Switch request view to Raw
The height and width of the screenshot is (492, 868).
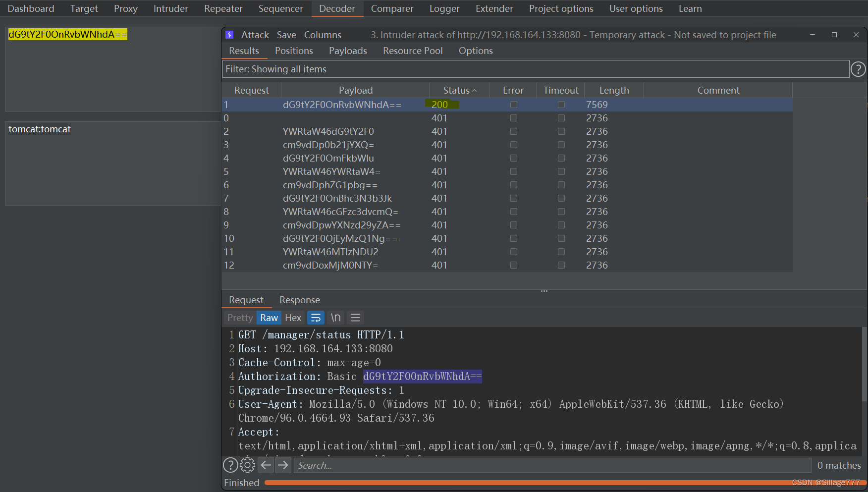pos(269,318)
